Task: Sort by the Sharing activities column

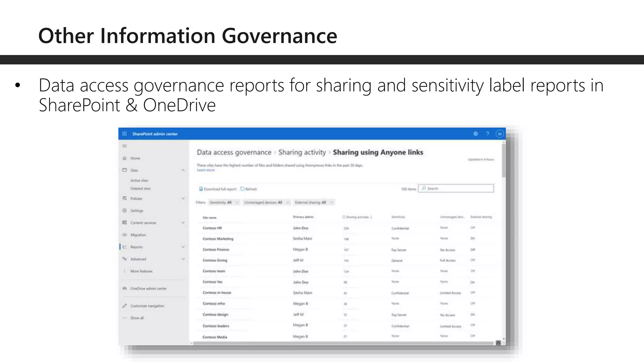Action: pos(357,217)
